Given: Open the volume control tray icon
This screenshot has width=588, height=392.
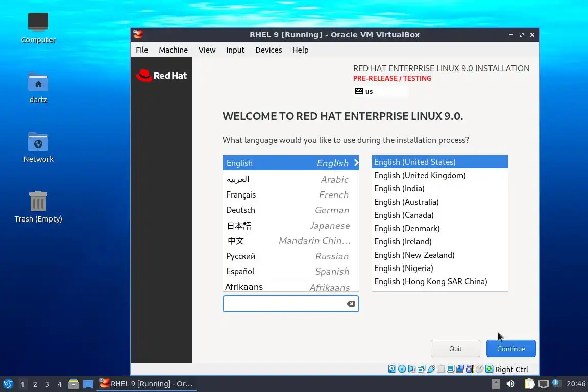Looking at the screenshot, I should (x=510, y=384).
